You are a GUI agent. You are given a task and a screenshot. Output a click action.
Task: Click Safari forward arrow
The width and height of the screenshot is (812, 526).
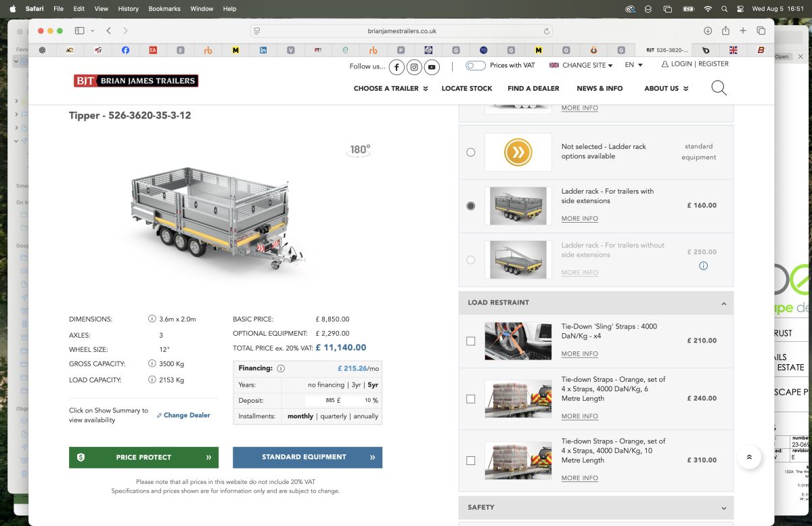coord(125,30)
